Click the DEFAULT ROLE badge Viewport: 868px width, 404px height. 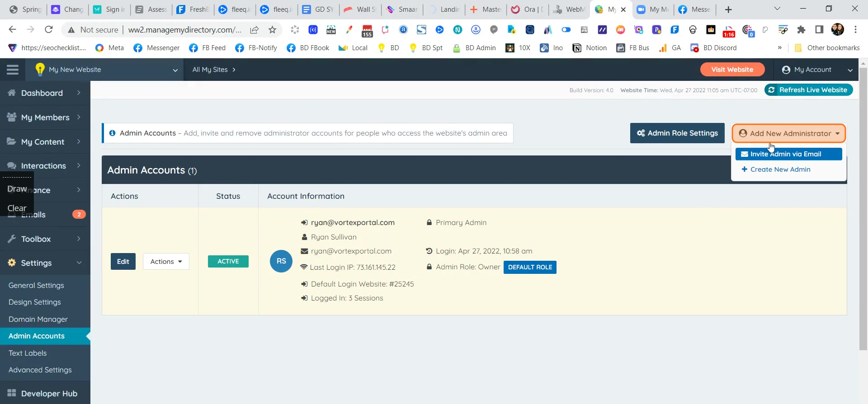[x=530, y=268]
